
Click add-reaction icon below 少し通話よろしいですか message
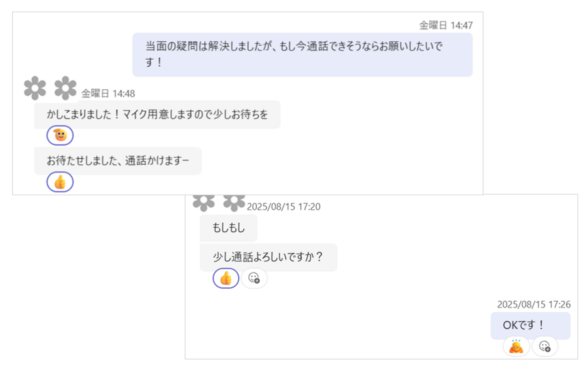click(254, 279)
